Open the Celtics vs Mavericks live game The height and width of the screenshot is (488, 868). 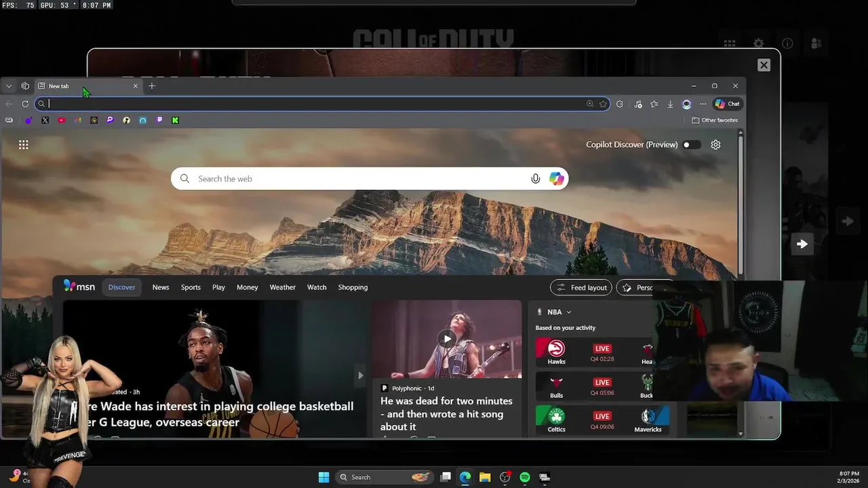point(602,420)
